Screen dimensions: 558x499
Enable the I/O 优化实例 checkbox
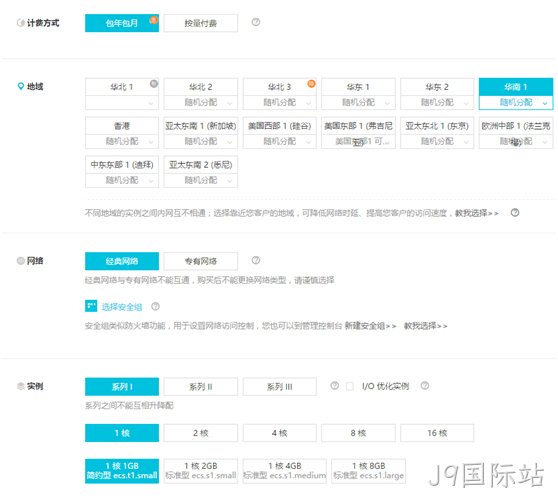350,386
